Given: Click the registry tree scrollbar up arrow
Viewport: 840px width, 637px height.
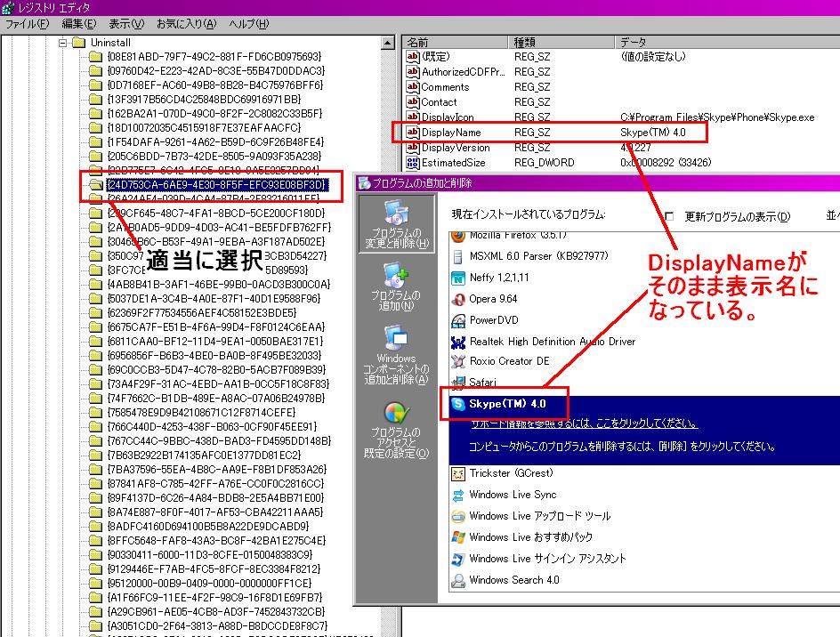Looking at the screenshot, I should click(x=385, y=41).
